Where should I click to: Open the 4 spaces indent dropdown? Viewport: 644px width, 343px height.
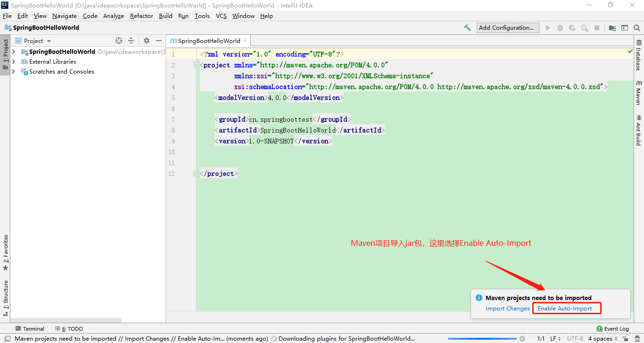tap(603, 339)
